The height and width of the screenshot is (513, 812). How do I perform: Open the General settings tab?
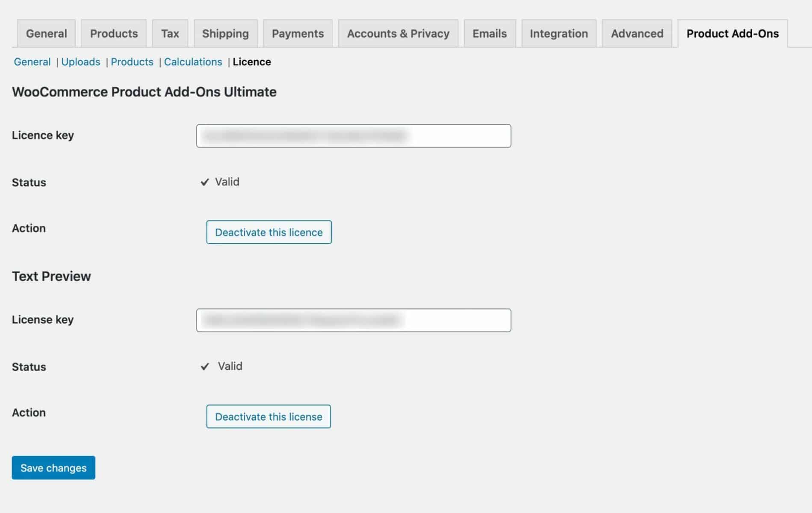point(46,33)
